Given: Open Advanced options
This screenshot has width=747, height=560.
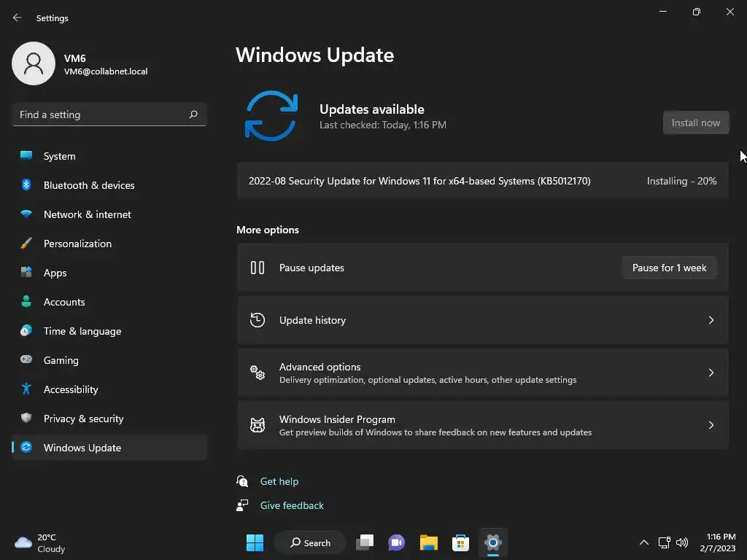Looking at the screenshot, I should [x=483, y=373].
